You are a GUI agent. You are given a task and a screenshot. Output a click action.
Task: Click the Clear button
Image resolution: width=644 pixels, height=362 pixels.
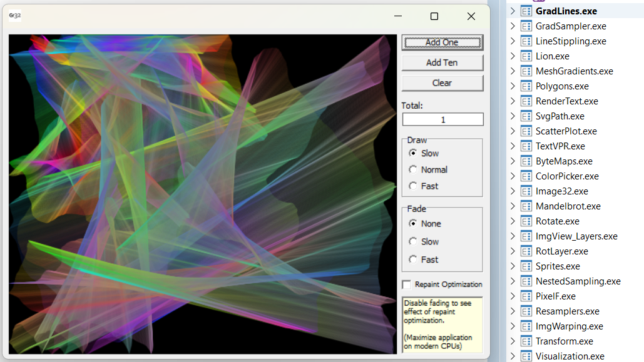pos(442,83)
